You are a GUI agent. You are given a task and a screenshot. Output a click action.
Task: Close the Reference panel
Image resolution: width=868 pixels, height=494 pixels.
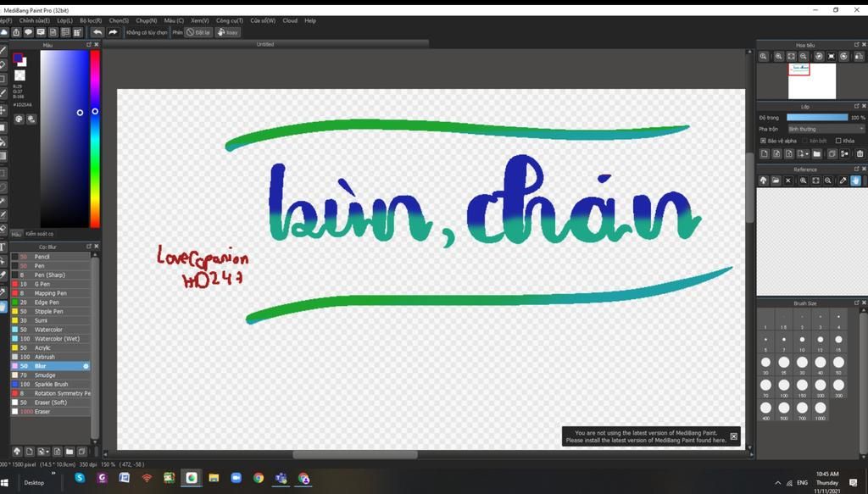pos(864,169)
